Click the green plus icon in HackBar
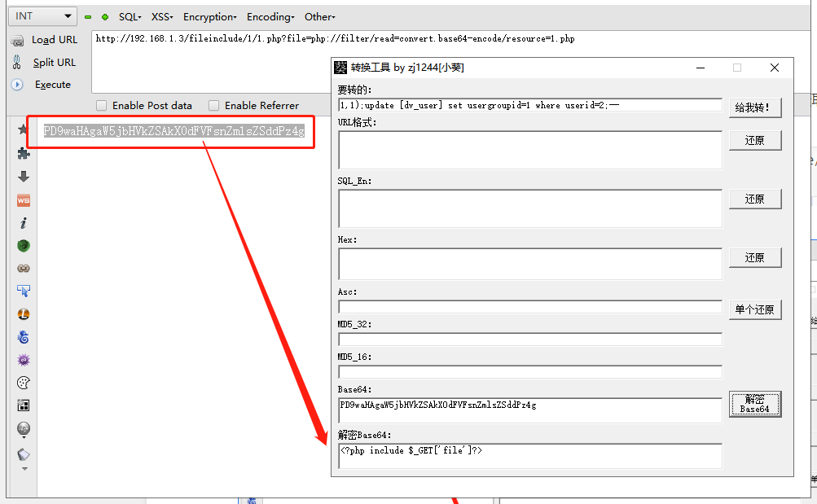The width and height of the screenshot is (817, 504). coord(105,17)
